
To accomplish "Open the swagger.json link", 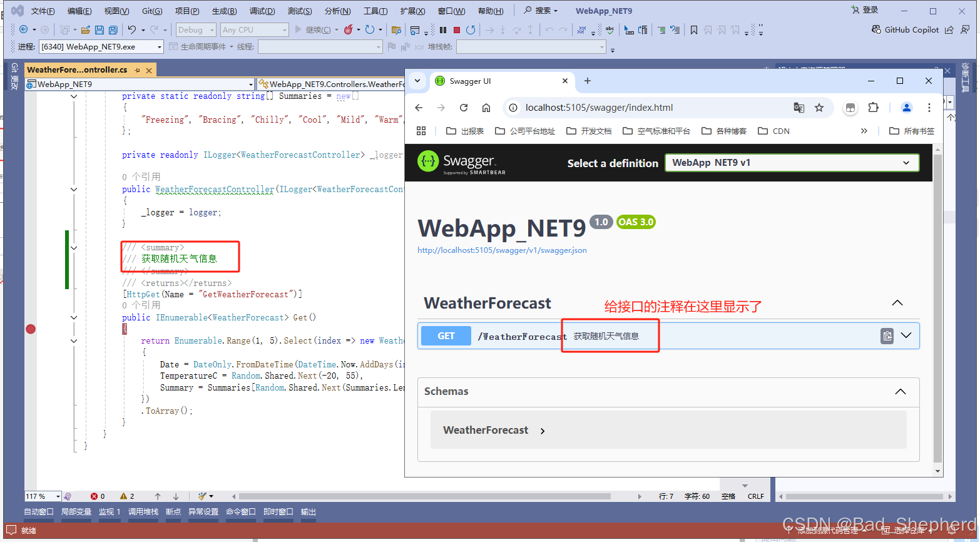I will pyautogui.click(x=502, y=250).
